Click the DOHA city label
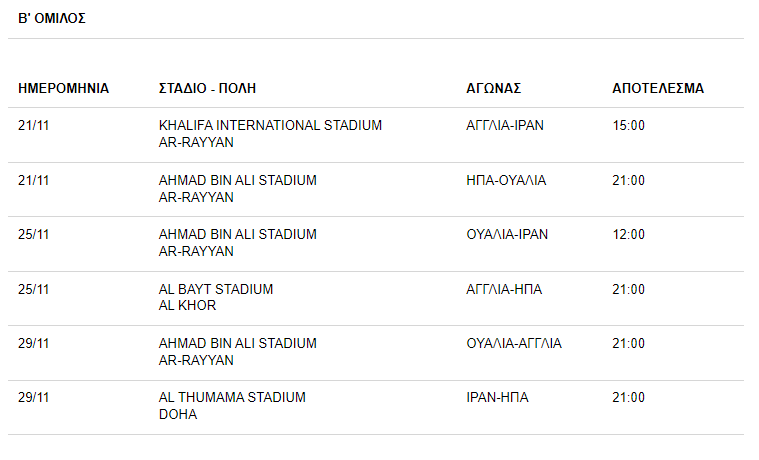 [178, 414]
